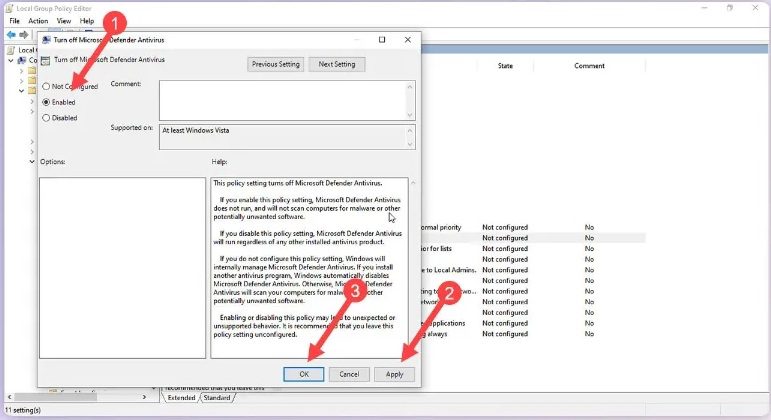The width and height of the screenshot is (771, 420).
Task: Confirm the dialog with OK
Action: (304, 374)
